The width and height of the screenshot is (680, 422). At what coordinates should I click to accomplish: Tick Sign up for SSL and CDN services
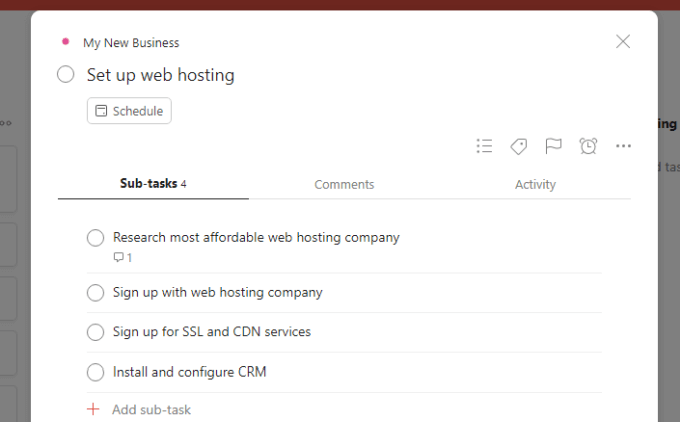[95, 332]
